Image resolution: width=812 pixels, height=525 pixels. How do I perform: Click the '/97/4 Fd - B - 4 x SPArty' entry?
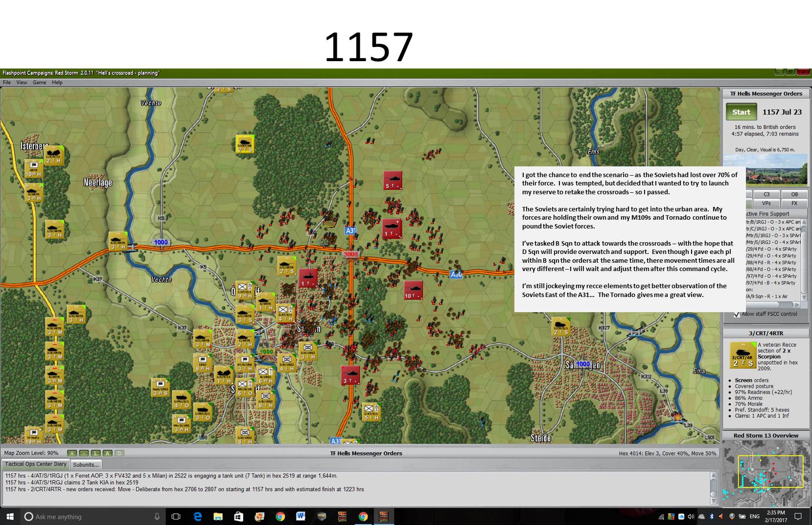(770, 283)
